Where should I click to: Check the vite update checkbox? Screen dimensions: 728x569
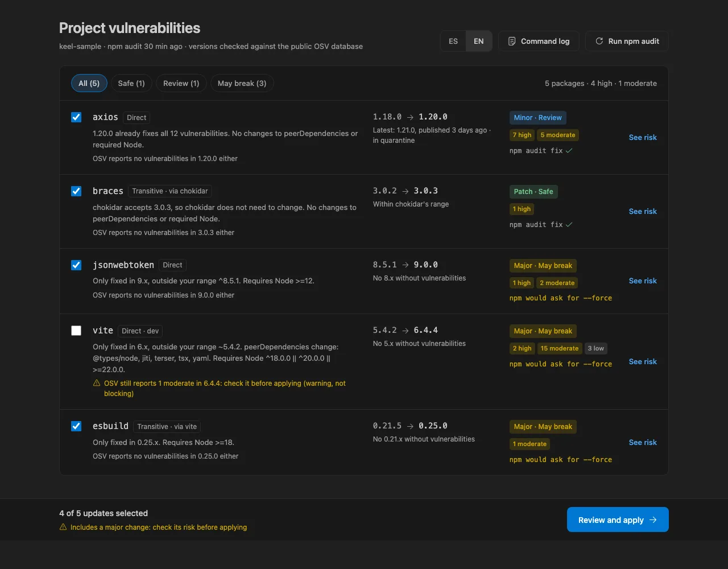click(76, 331)
